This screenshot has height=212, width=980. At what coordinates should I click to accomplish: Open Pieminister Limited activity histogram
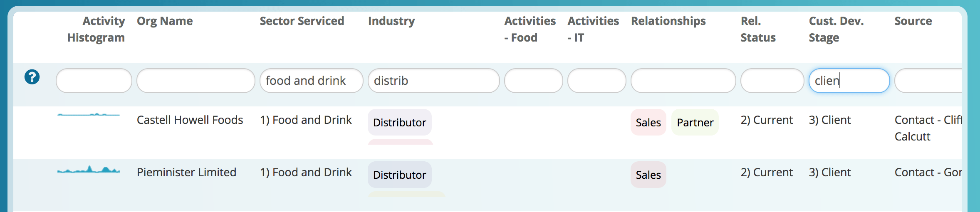pos(89,170)
